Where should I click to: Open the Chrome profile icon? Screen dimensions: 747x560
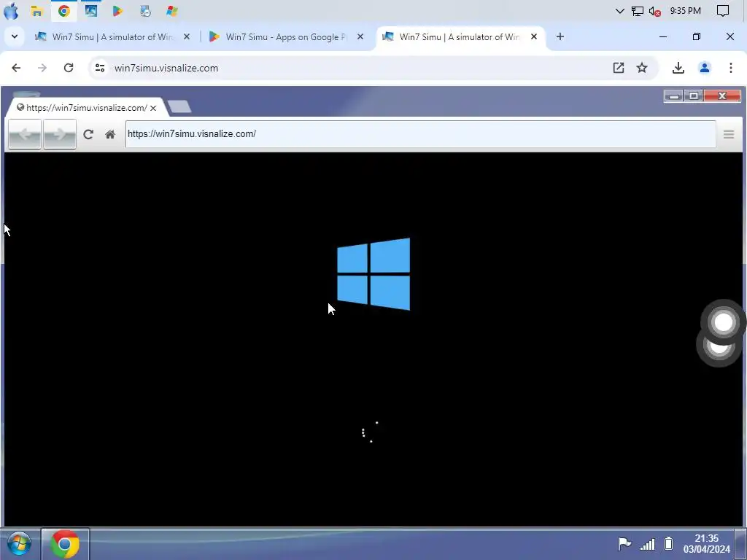point(705,68)
